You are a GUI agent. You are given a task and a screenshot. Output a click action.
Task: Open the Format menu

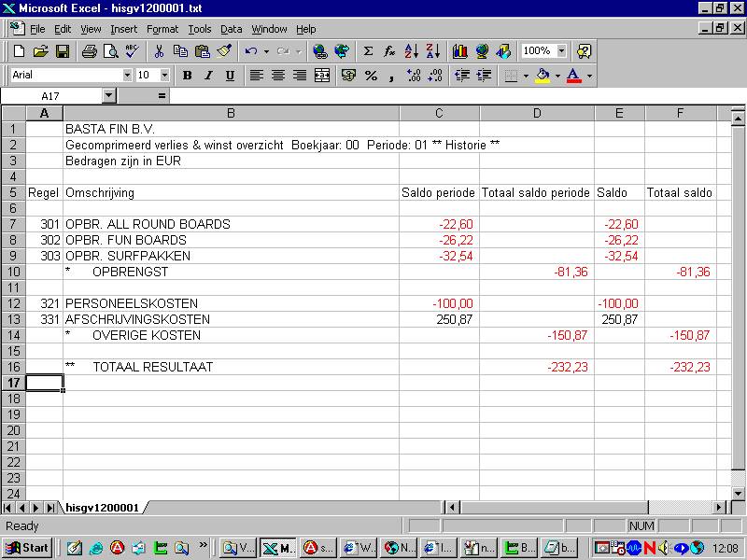tap(162, 29)
